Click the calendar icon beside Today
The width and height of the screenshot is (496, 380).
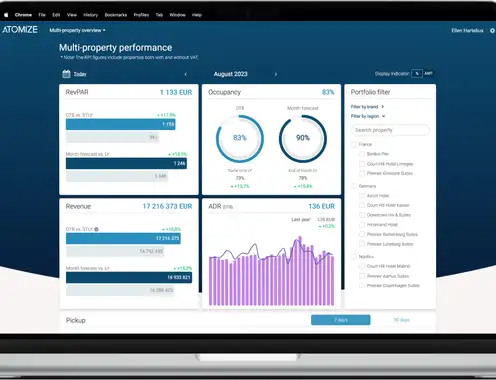[66, 74]
